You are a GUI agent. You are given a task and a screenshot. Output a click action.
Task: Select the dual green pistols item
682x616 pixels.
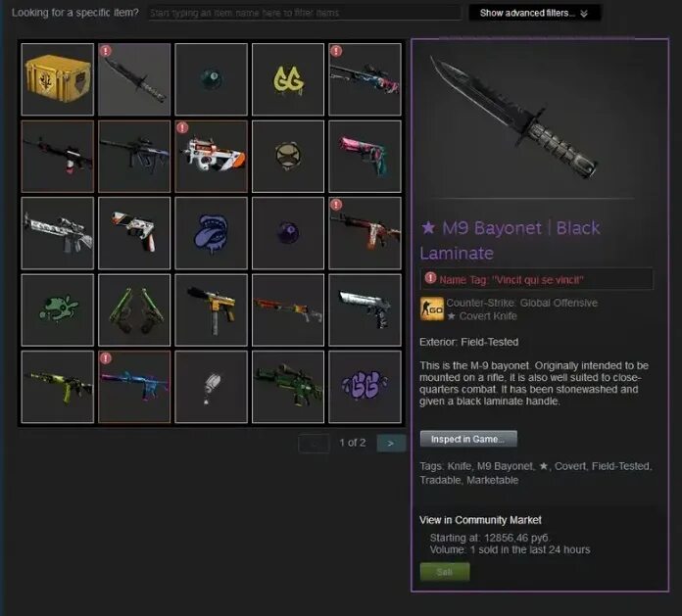[134, 309]
